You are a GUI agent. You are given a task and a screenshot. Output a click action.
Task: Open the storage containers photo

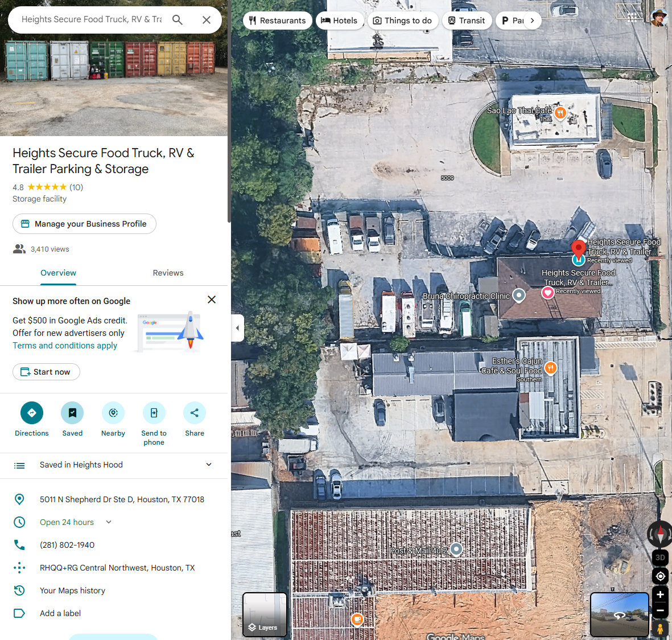pyautogui.click(x=114, y=68)
